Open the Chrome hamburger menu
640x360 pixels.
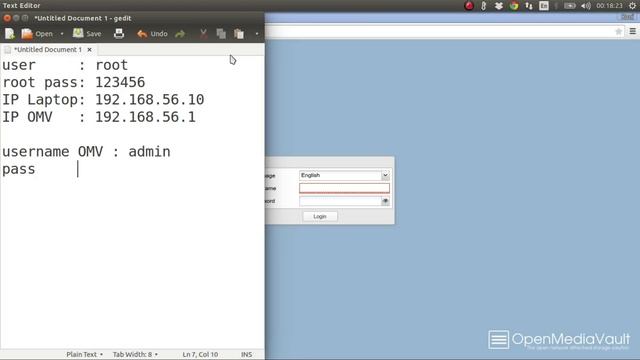click(x=633, y=31)
